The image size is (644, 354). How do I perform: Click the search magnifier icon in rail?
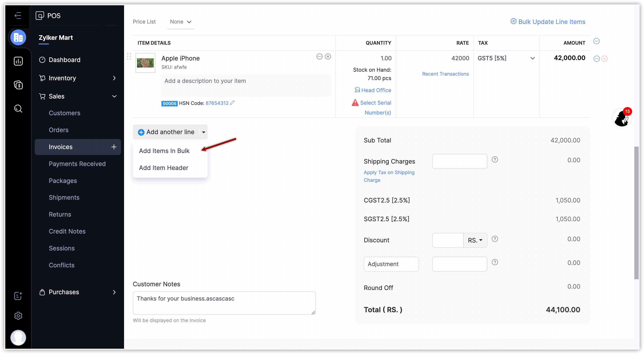point(18,108)
